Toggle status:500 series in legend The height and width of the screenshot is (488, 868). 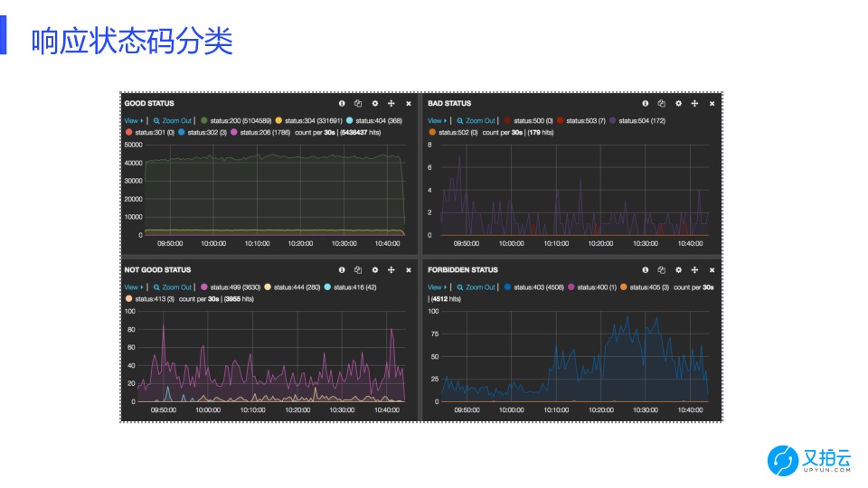pos(529,120)
